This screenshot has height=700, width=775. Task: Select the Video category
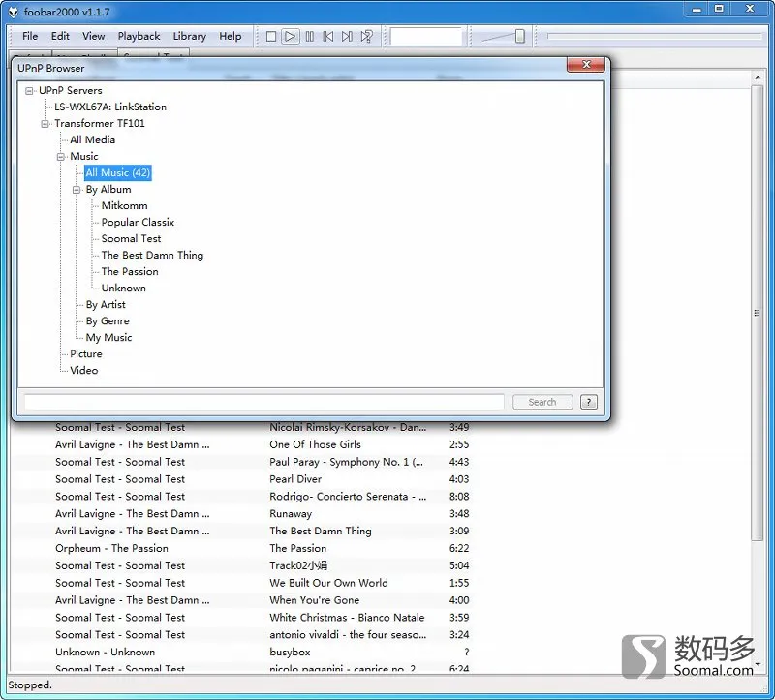point(83,370)
